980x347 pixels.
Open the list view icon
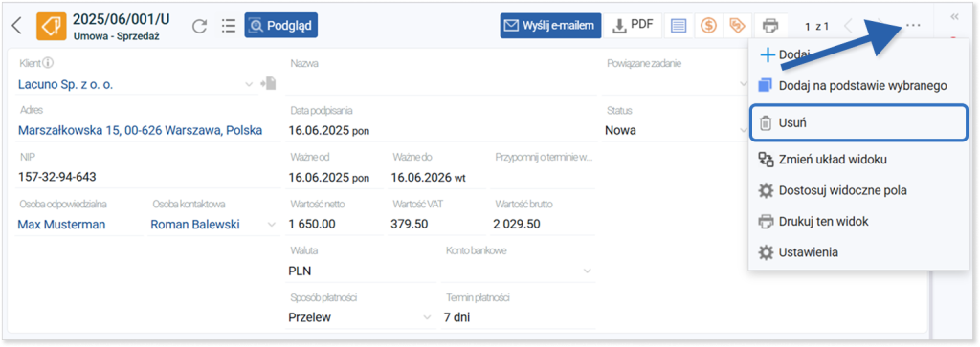pos(229,26)
